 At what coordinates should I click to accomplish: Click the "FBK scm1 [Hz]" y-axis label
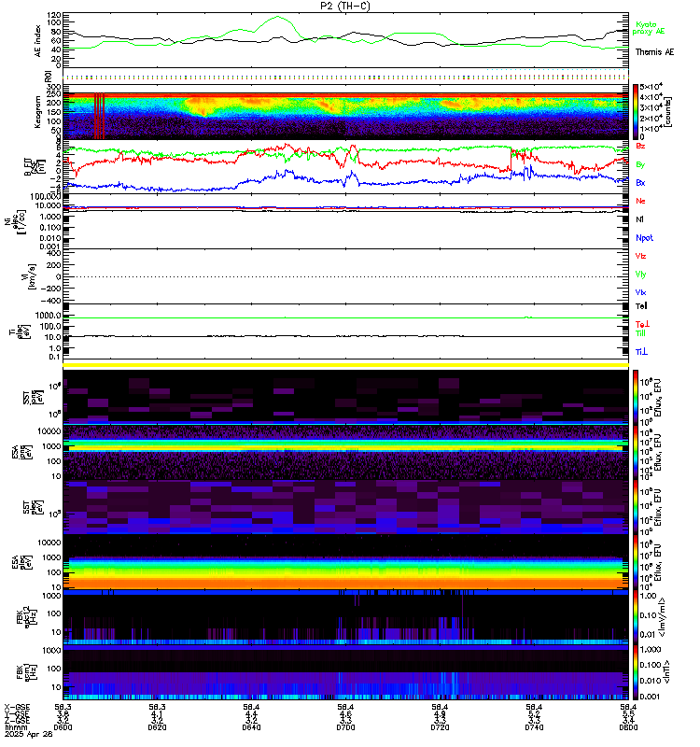(x=26, y=672)
